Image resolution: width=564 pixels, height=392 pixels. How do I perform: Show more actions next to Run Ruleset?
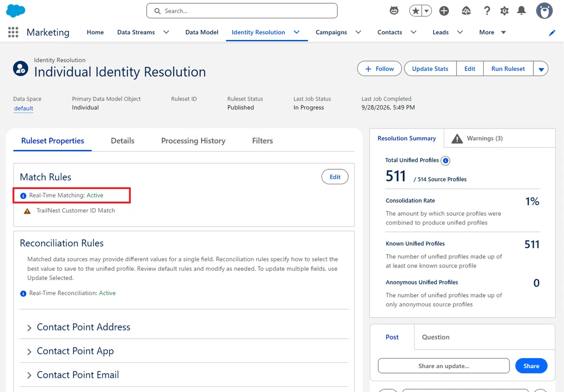click(x=541, y=69)
